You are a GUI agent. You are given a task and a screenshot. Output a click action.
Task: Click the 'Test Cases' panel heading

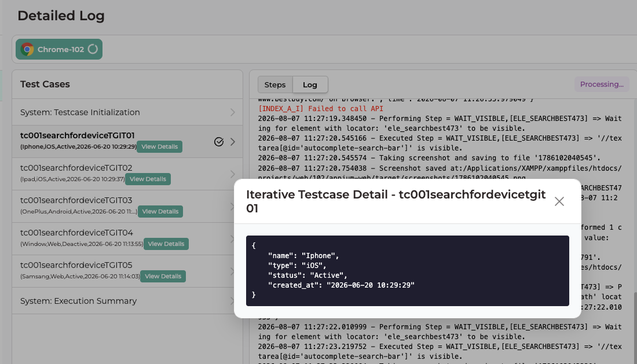click(x=45, y=84)
